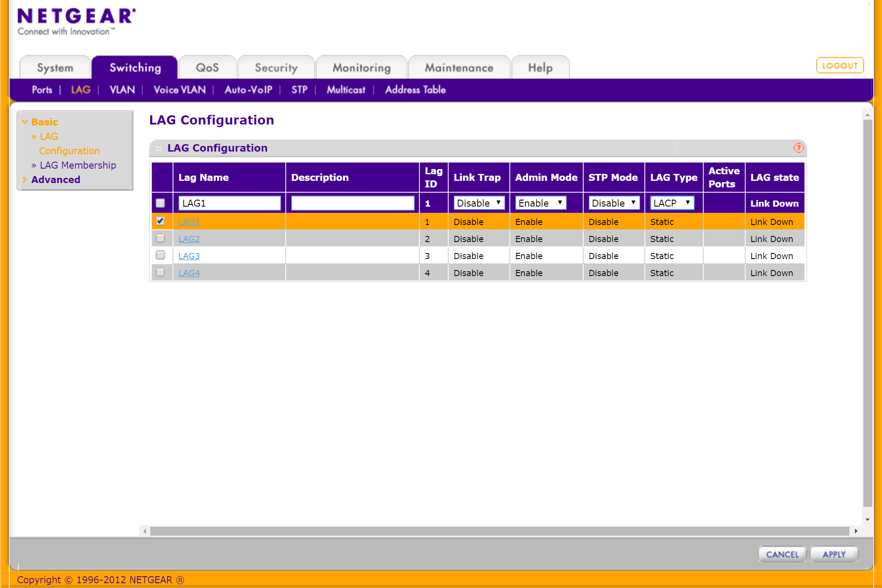882x588 pixels.
Task: Click the horizontal scrollbar right arrow
Action: 856,531
